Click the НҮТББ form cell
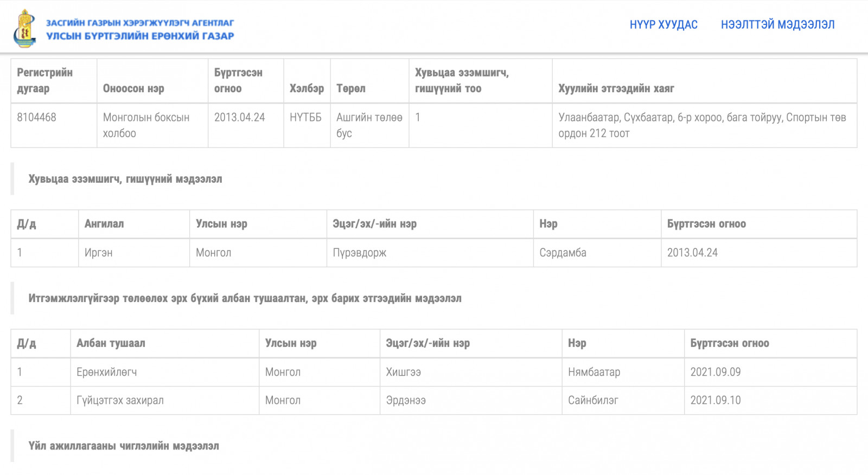The height and width of the screenshot is (475, 868). click(x=307, y=125)
